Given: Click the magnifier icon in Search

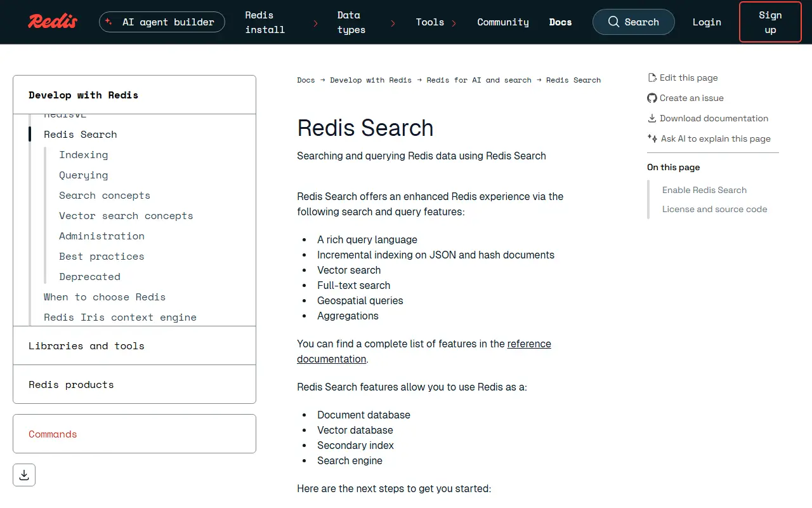Looking at the screenshot, I should pos(613,22).
